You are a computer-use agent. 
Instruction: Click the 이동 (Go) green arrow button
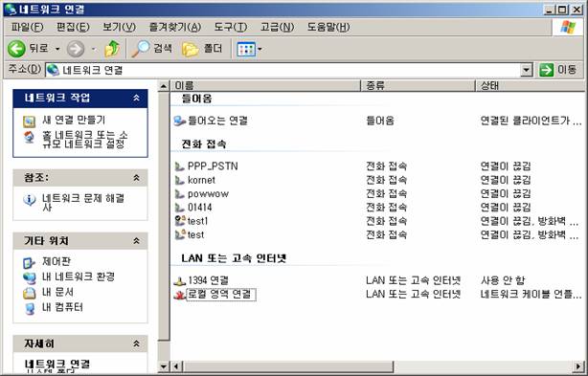(546, 70)
